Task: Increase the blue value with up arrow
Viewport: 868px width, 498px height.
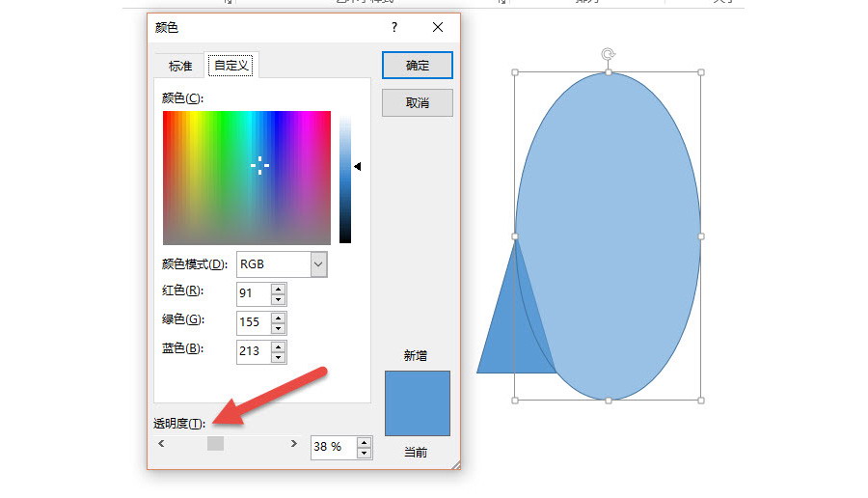Action: [x=279, y=346]
